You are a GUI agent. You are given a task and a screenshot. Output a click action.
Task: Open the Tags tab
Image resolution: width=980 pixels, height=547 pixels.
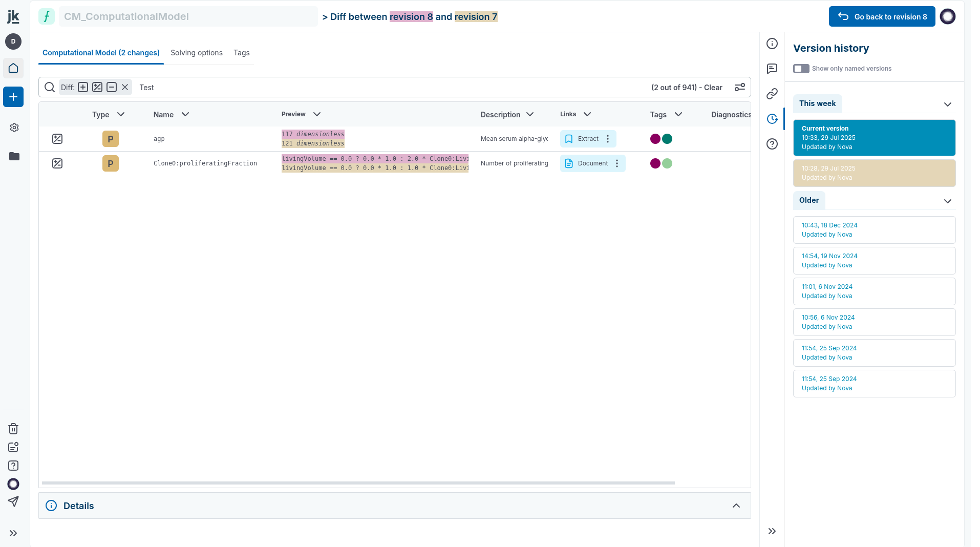[x=241, y=53]
